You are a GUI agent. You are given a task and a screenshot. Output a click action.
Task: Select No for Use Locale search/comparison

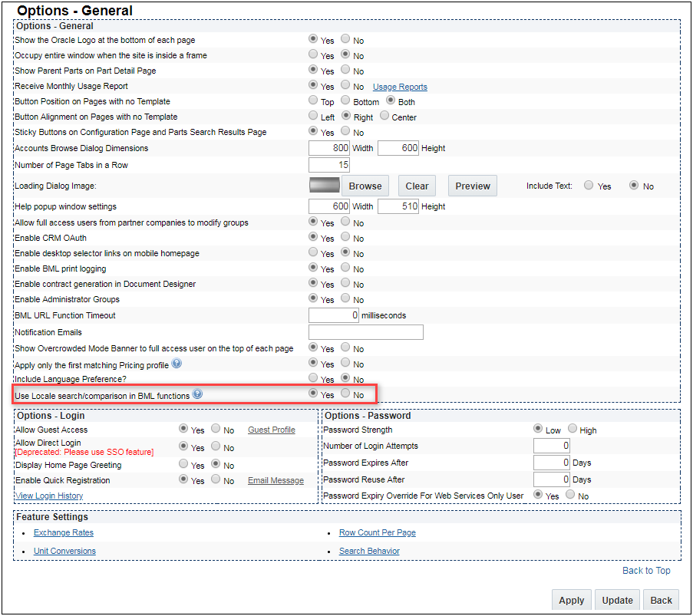(345, 394)
